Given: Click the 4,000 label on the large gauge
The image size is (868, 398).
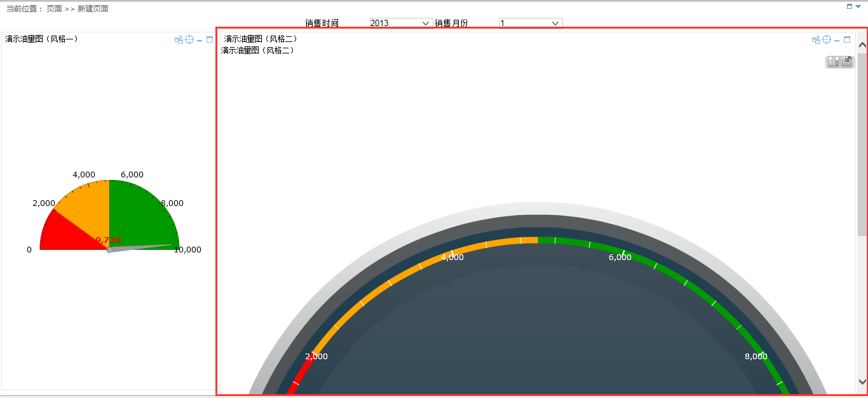Looking at the screenshot, I should pyautogui.click(x=452, y=257).
